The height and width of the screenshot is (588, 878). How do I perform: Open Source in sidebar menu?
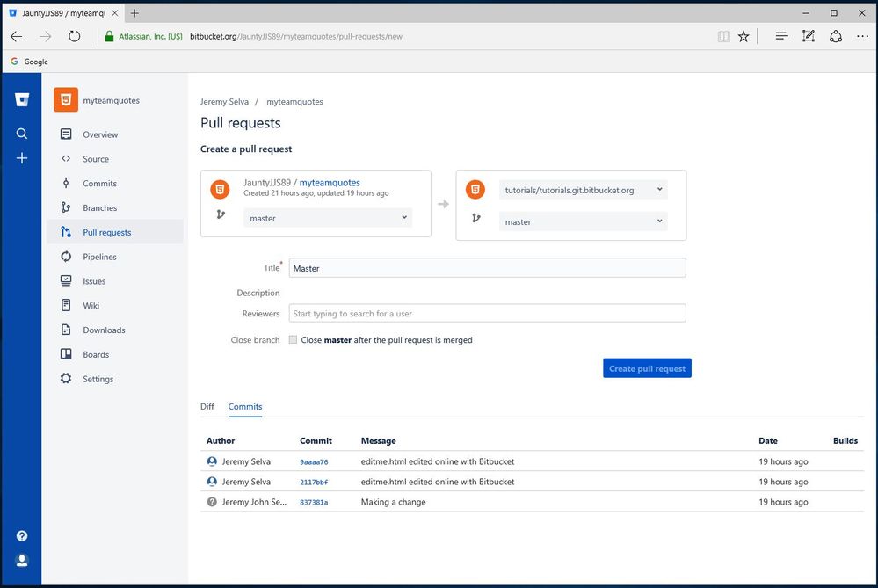(96, 159)
